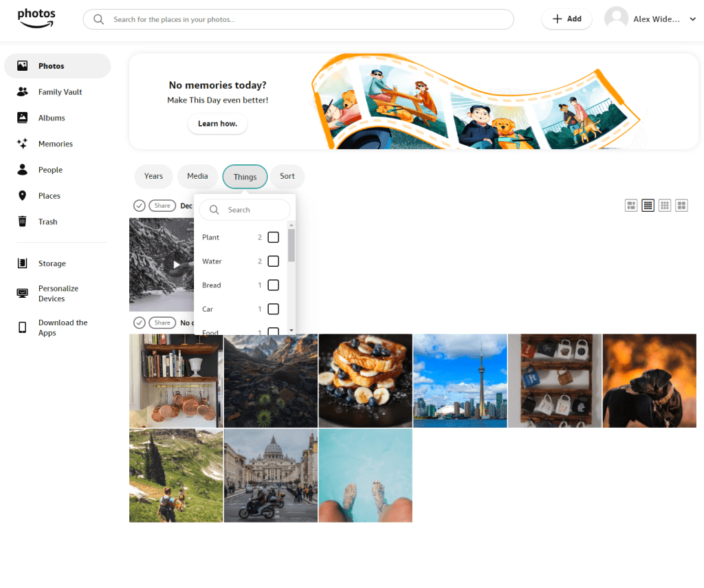
Task: Open the dark mountain valley photo
Action: 271,380
